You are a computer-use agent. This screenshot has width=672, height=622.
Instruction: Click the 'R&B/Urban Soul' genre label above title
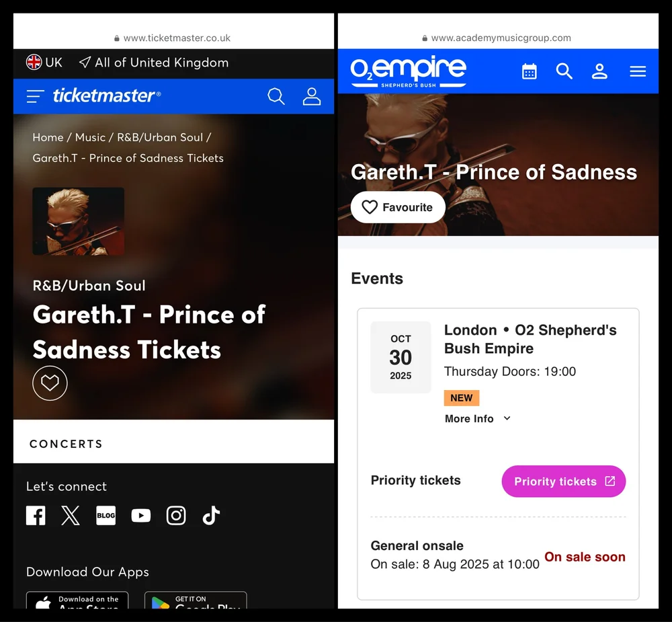[89, 286]
